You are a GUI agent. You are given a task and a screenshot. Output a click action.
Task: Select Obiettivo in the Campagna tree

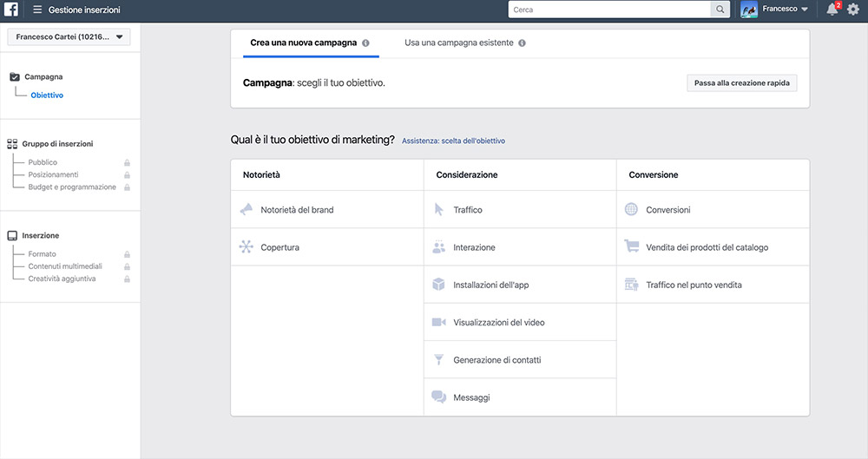pyautogui.click(x=47, y=95)
